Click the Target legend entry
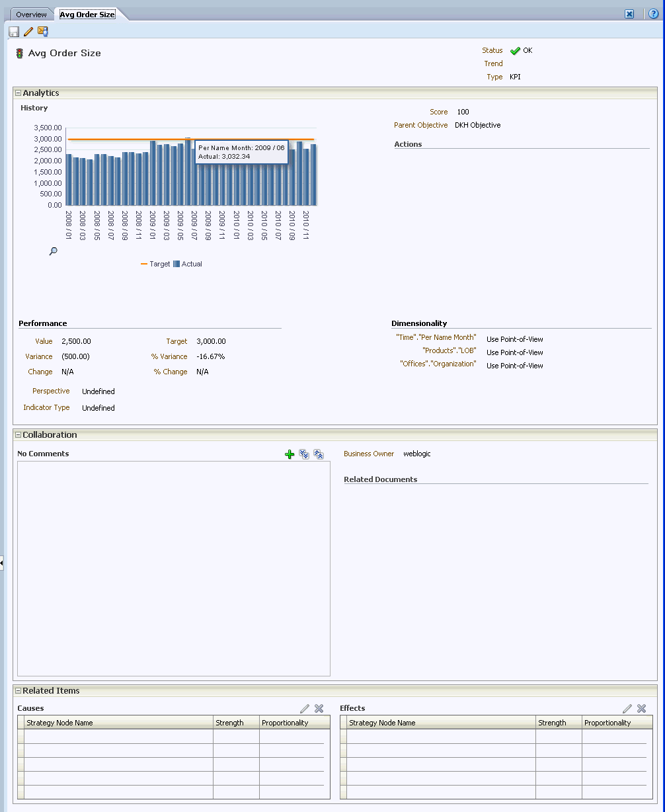Screen dimensions: 665x812 (156, 264)
